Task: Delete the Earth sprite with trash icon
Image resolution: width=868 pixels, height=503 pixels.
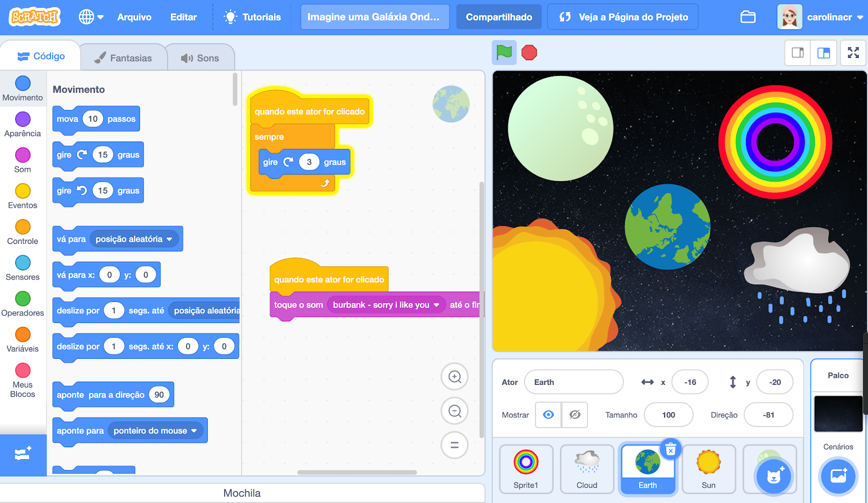Action: (671, 449)
